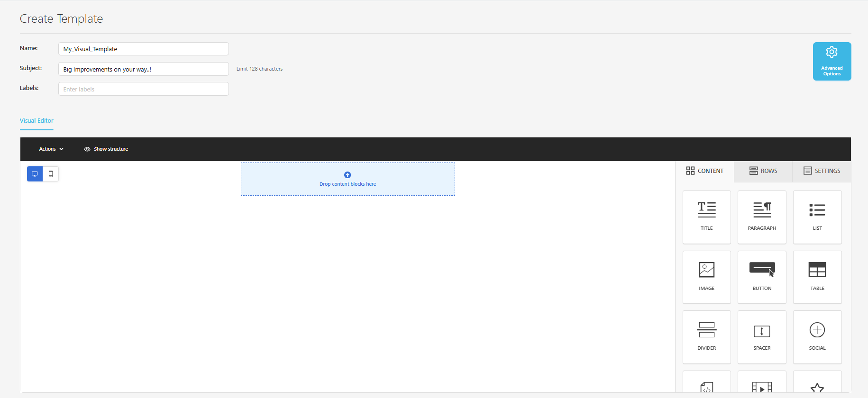Pick the Image content block

point(706,277)
